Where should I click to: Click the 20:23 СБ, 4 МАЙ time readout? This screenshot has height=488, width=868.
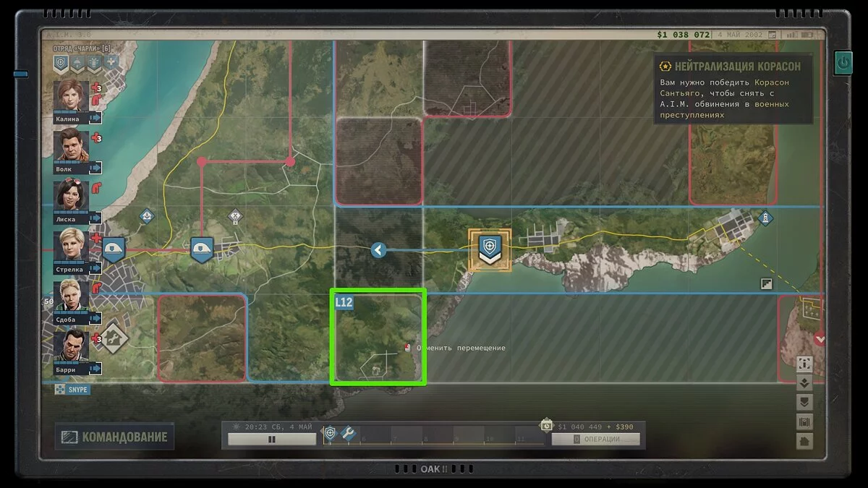click(x=278, y=427)
